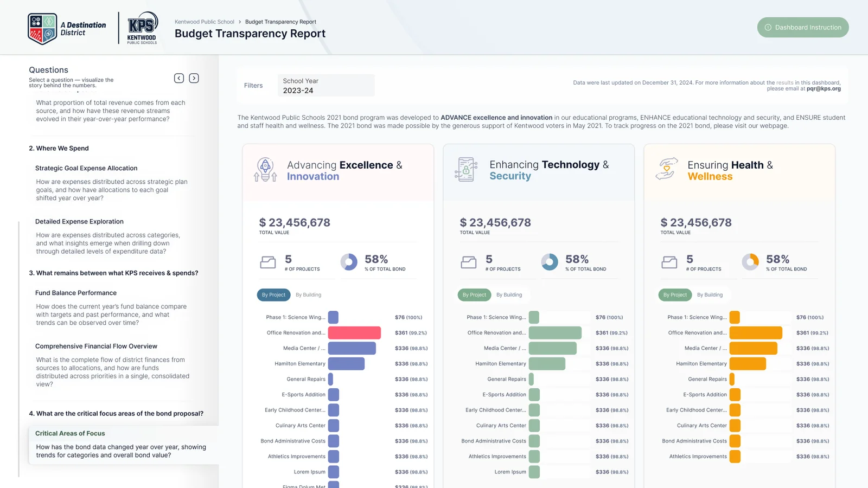Image resolution: width=868 pixels, height=488 pixels.
Task: Click $361 (99.2%) value in Health card
Action: pyautogui.click(x=812, y=333)
